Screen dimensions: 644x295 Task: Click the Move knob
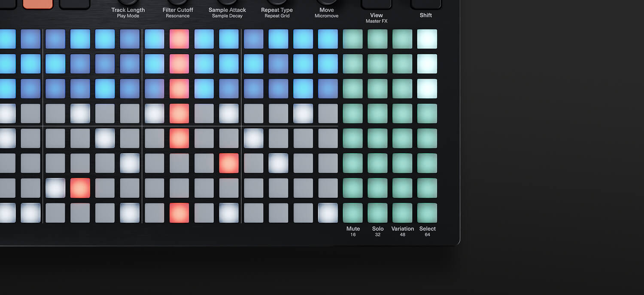[326, 2]
